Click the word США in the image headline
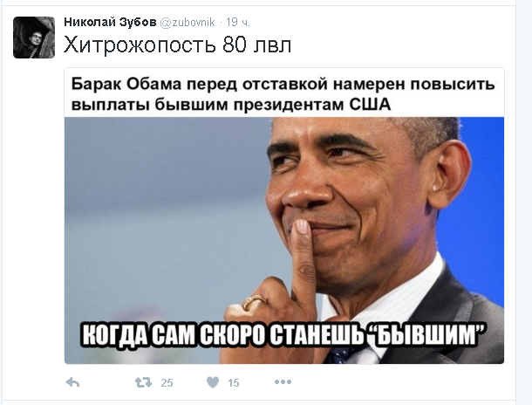Screen dimensions: 532x405 tap(370, 104)
